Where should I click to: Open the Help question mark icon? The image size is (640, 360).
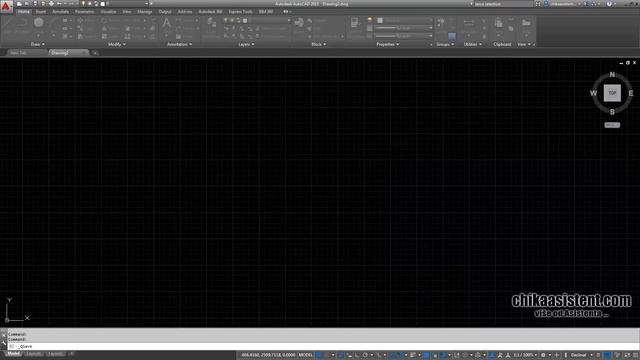(x=609, y=4)
